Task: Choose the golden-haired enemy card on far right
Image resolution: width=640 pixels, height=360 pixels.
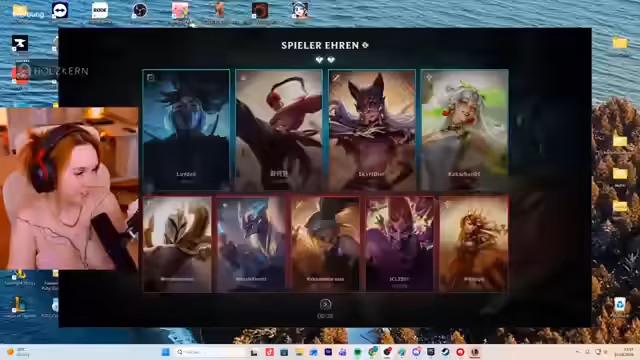Action: (474, 244)
